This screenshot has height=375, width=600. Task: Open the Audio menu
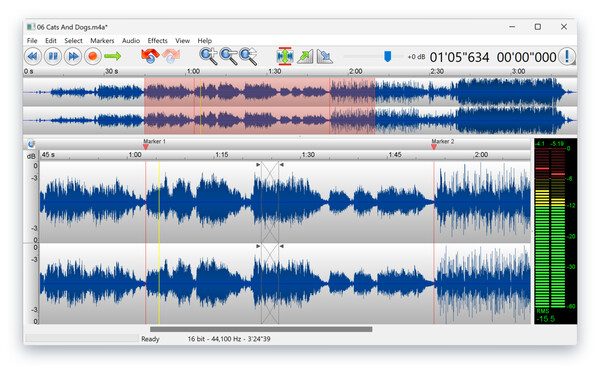[x=131, y=41]
